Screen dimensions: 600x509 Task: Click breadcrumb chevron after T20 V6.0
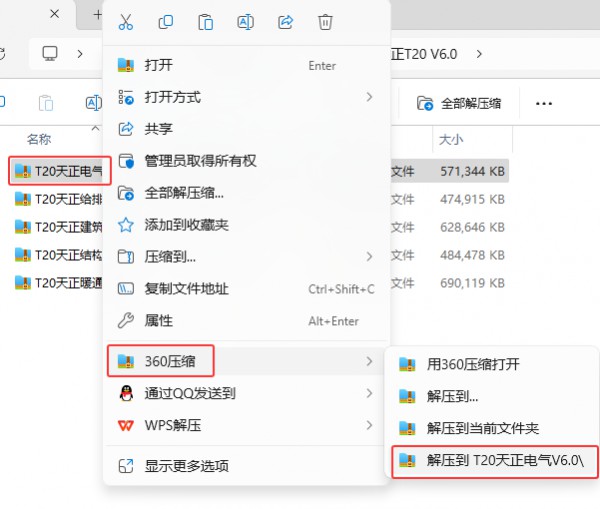pos(479,54)
